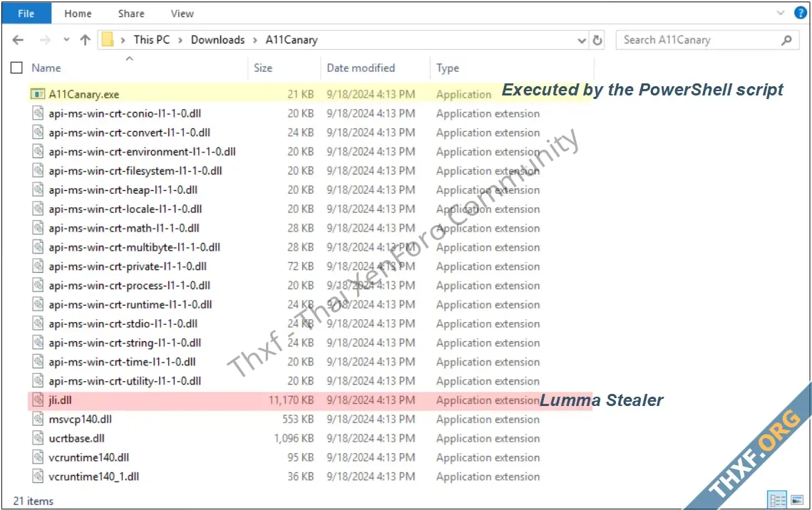
Task: Tick the select-all items checkbox
Action: click(16, 68)
